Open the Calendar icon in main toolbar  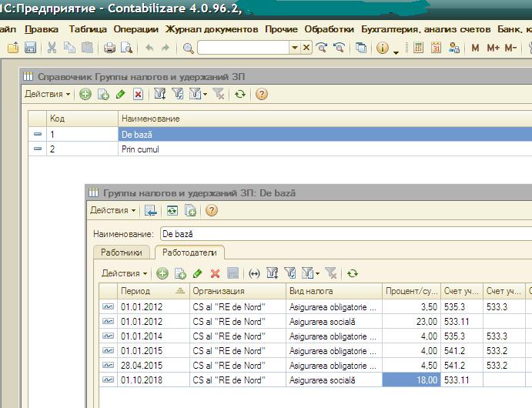tap(436, 48)
